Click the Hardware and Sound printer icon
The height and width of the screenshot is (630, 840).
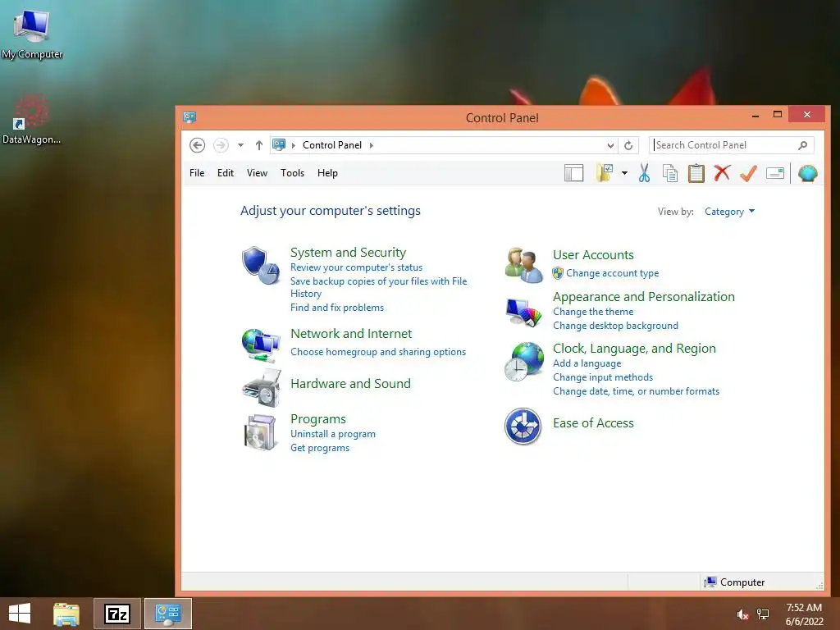(x=261, y=388)
